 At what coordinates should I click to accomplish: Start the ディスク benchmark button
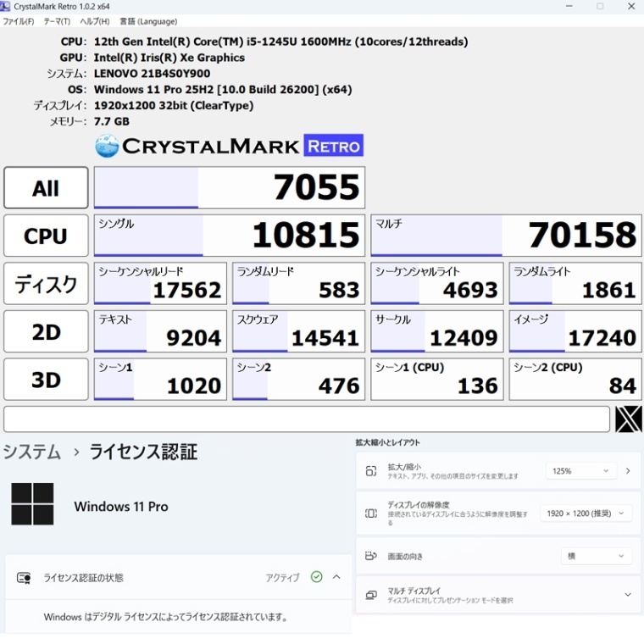click(46, 283)
